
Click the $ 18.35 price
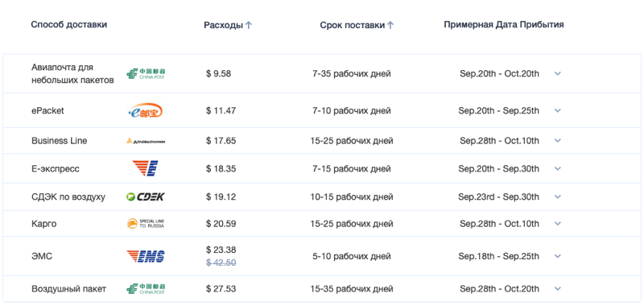tap(221, 169)
